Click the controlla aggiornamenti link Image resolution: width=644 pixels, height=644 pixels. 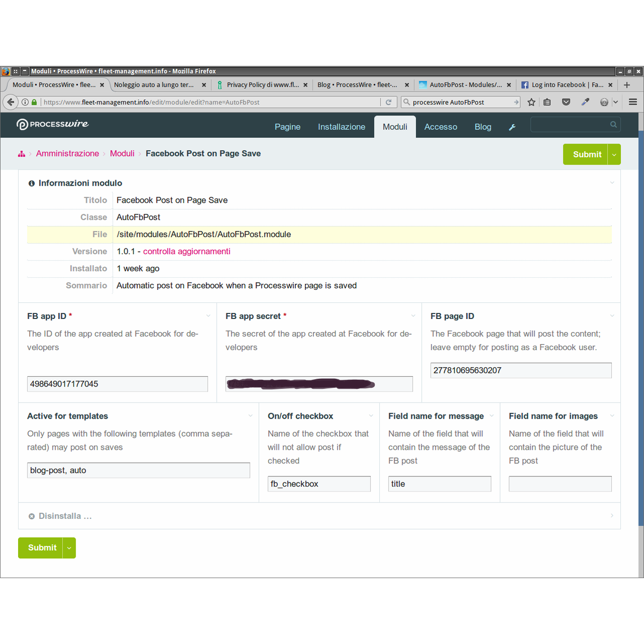(x=187, y=251)
